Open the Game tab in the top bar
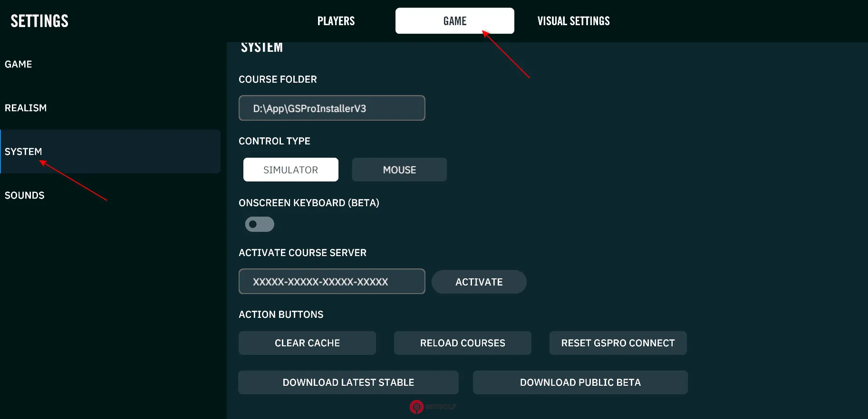 point(454,21)
